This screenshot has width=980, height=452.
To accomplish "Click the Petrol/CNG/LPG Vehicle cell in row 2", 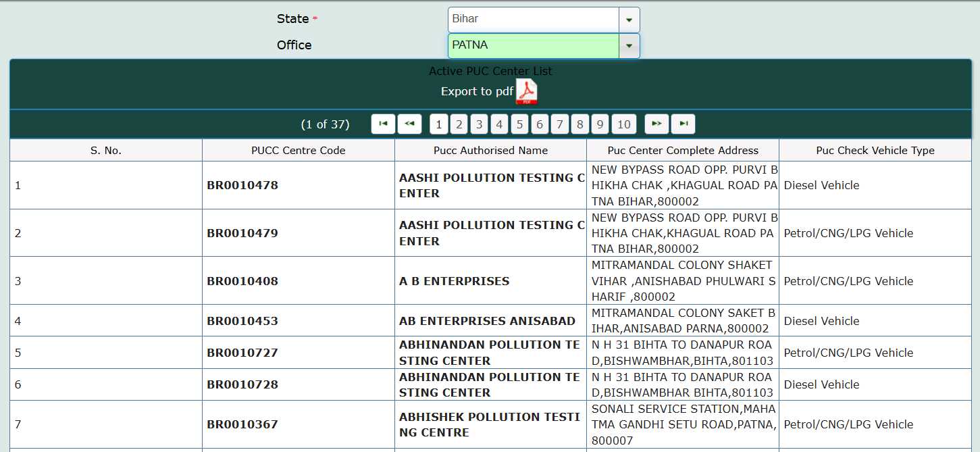I will tap(875, 233).
